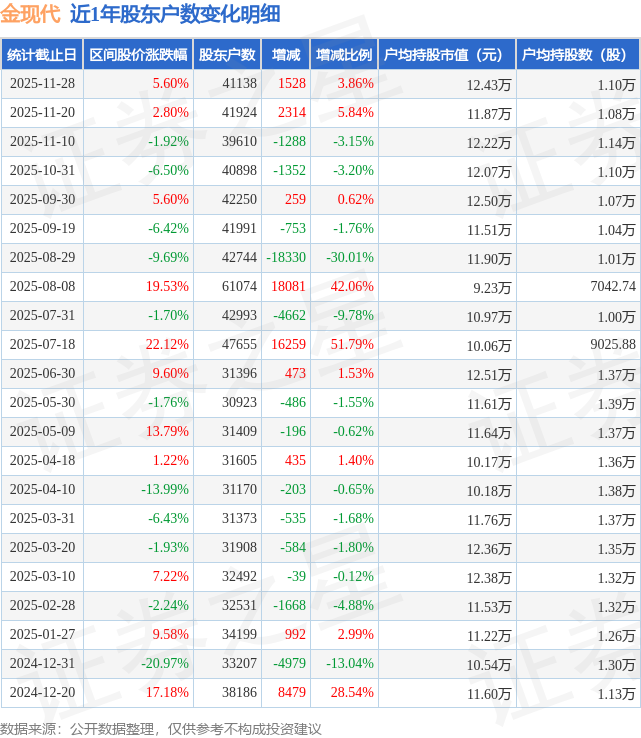The image size is (641, 738).
Task: Click the 区间股价涨跌幅 column header
Action: (x=136, y=55)
